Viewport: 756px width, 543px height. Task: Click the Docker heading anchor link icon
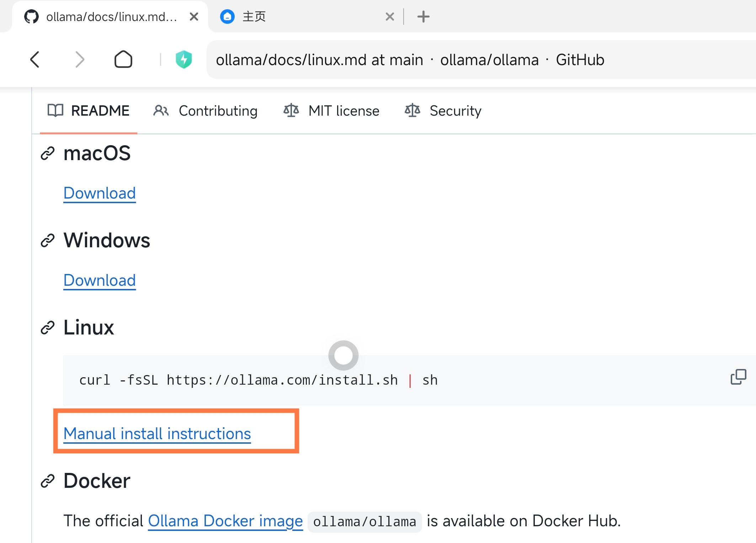[47, 481]
